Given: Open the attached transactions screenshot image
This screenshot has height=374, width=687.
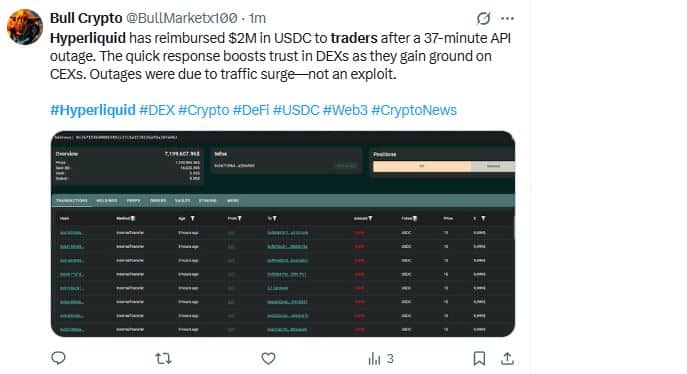Looking at the screenshot, I should point(283,234).
